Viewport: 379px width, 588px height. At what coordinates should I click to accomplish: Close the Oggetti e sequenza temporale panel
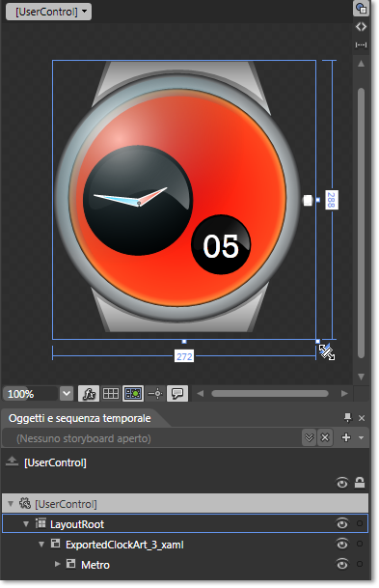(x=362, y=418)
